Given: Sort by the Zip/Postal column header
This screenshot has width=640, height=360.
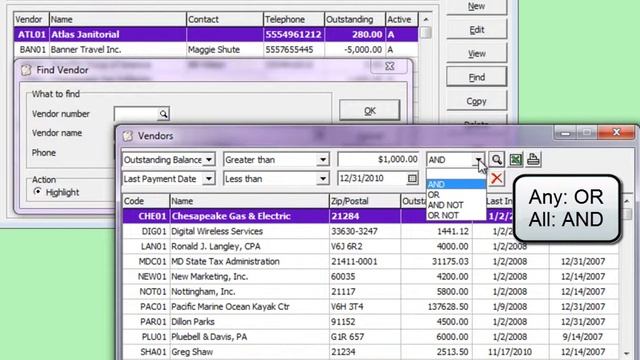Looking at the screenshot, I should pos(364,201).
